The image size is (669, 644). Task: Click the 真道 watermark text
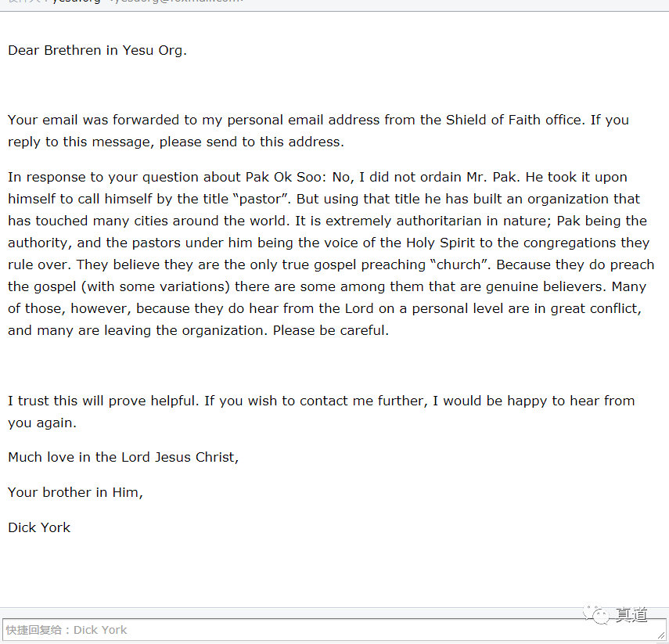click(x=631, y=615)
